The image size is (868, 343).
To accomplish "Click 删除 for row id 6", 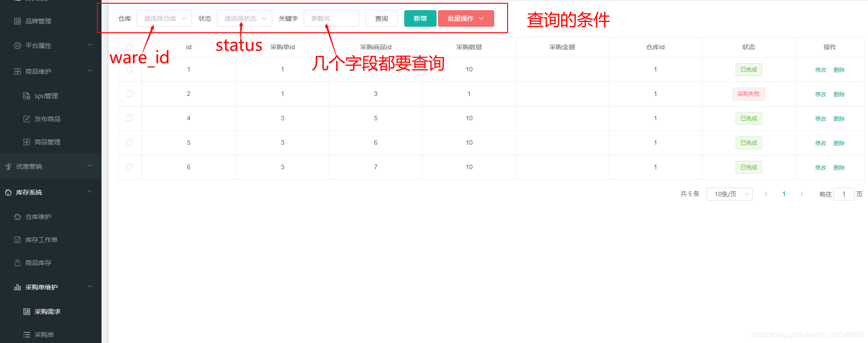I will 839,168.
